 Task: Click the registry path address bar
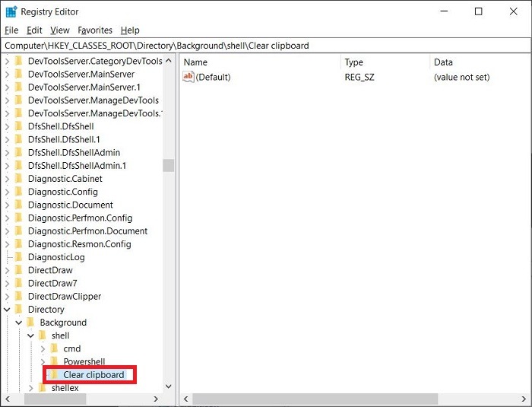click(x=266, y=46)
